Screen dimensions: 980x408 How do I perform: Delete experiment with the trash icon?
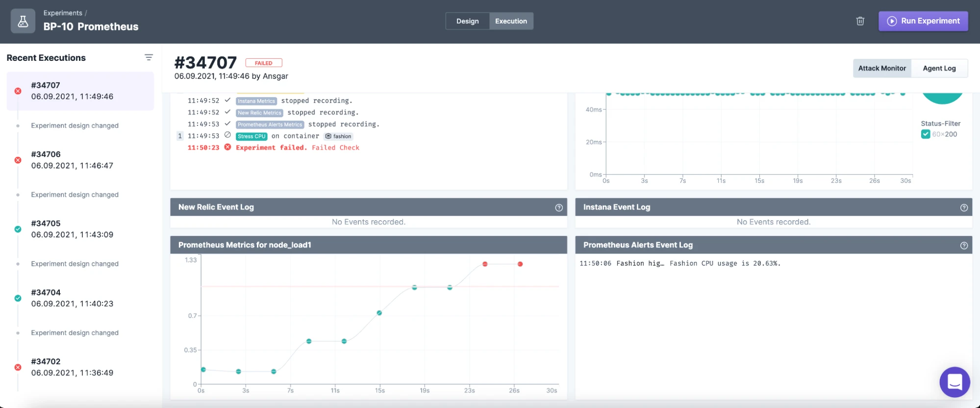860,21
